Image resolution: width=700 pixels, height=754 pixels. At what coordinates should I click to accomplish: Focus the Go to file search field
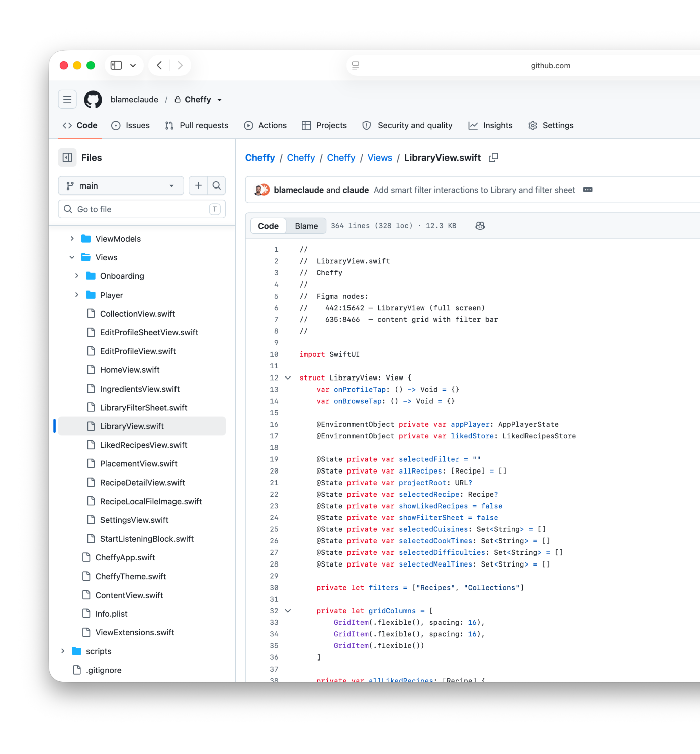142,209
